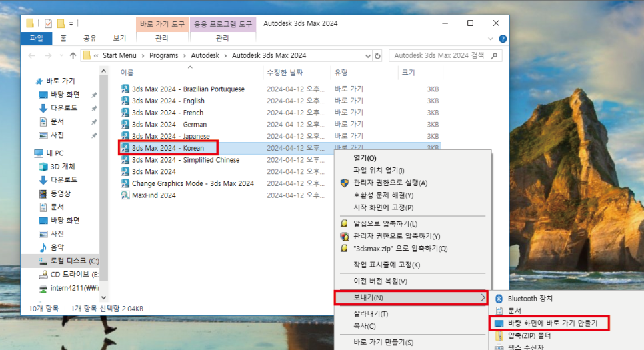Click the help question mark icon

click(502, 39)
